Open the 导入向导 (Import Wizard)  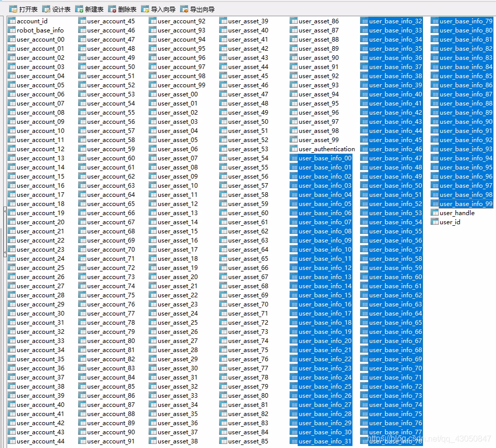(x=158, y=10)
